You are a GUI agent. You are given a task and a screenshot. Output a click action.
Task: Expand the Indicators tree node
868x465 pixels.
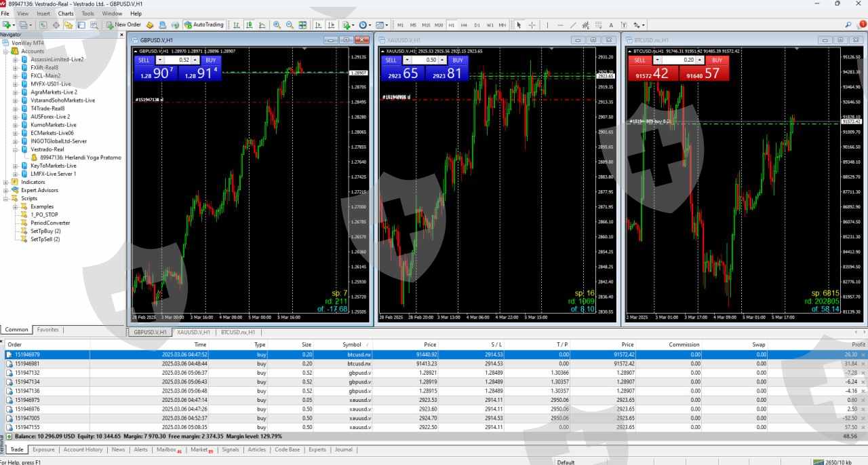pyautogui.click(x=6, y=182)
